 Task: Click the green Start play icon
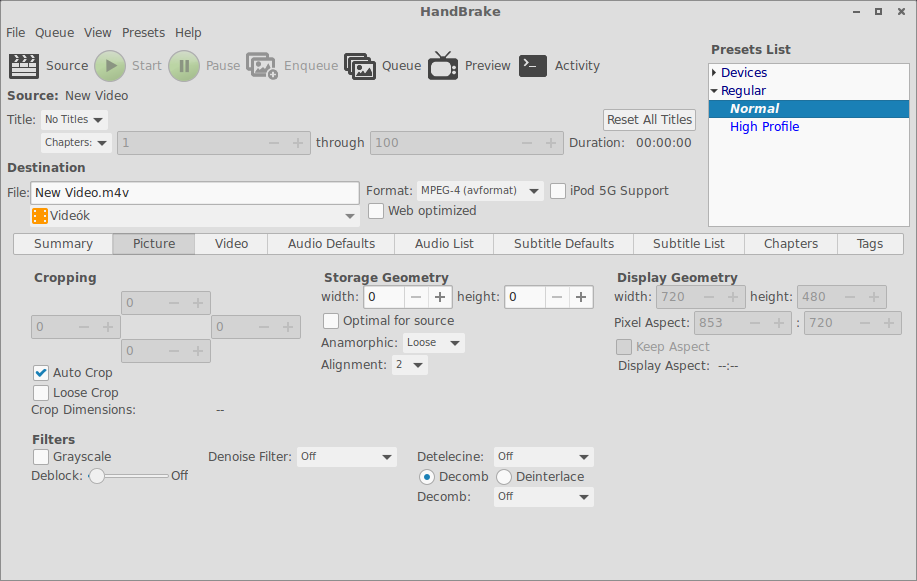tap(110, 66)
